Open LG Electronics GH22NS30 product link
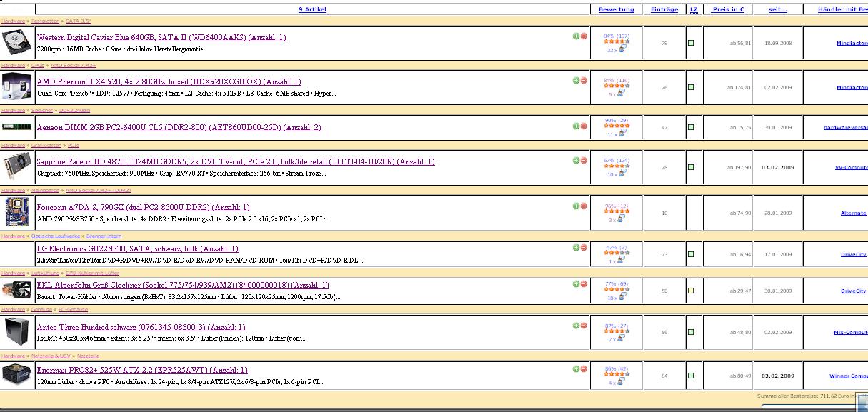Image resolution: width=868 pixels, height=412 pixels. (x=138, y=249)
